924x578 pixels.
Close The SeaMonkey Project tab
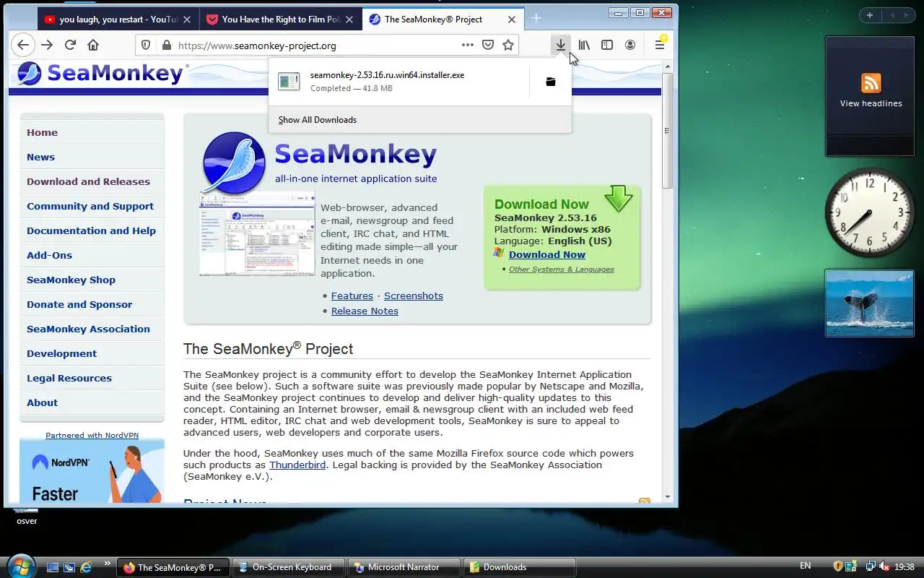(x=512, y=20)
